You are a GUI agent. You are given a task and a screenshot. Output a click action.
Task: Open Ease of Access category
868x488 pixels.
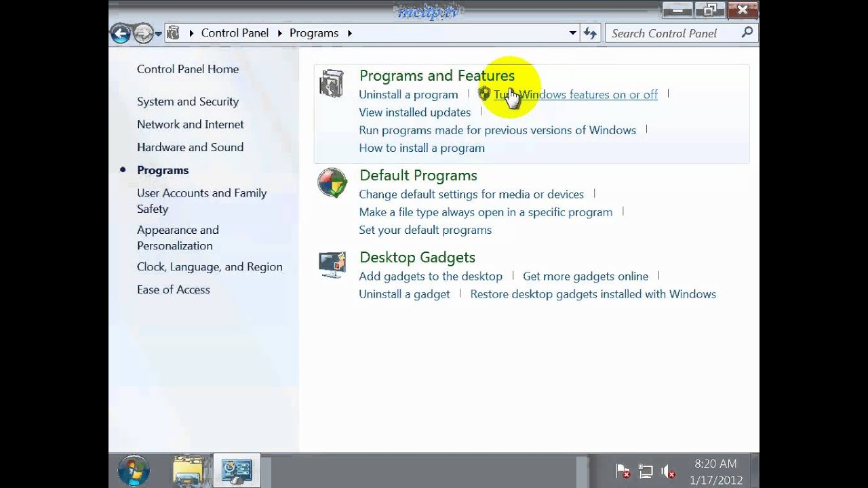coord(174,290)
